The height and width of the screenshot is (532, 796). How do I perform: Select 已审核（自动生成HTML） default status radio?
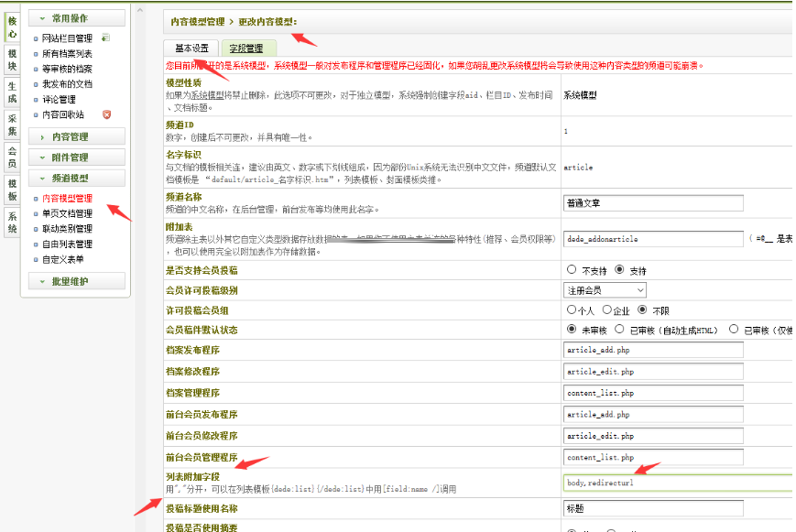point(620,329)
